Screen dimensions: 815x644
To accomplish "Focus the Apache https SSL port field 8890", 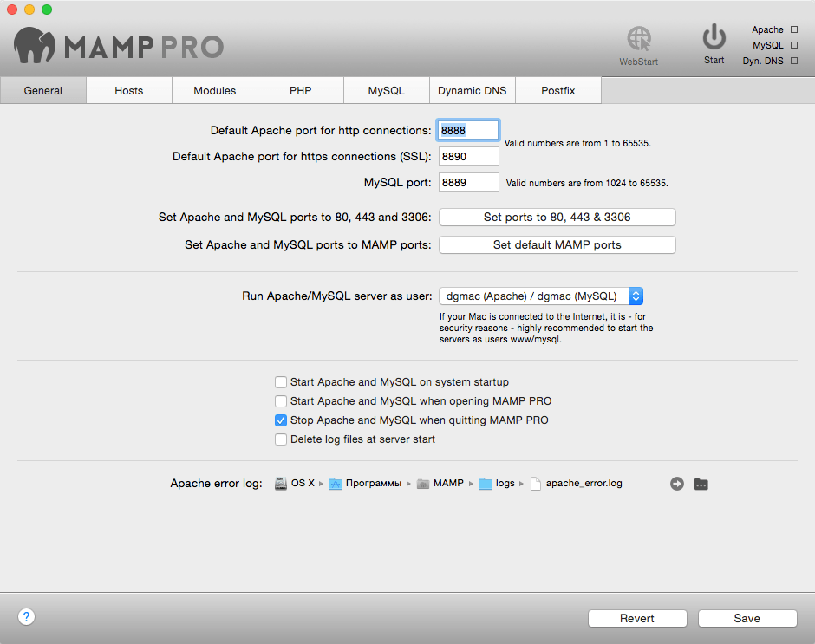I will click(x=469, y=157).
